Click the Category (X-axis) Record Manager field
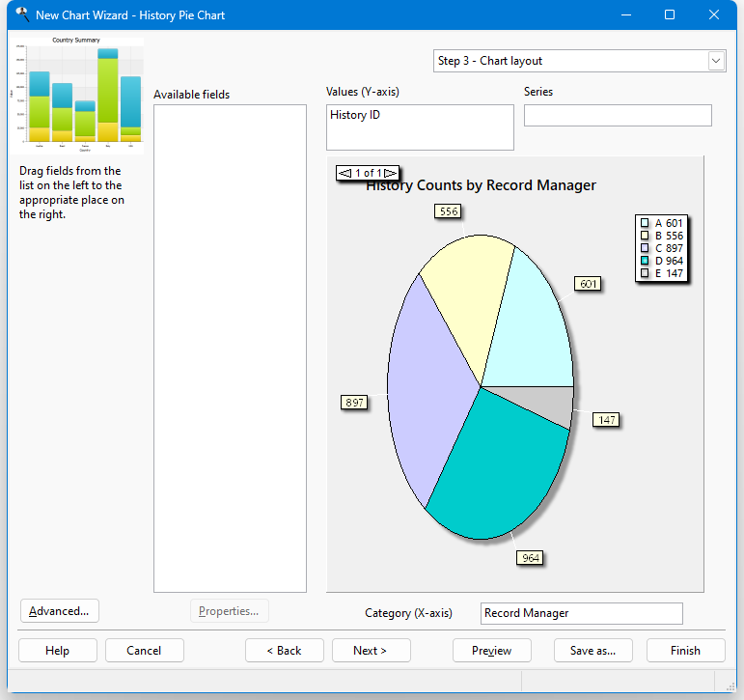The height and width of the screenshot is (700, 744). [x=581, y=613]
